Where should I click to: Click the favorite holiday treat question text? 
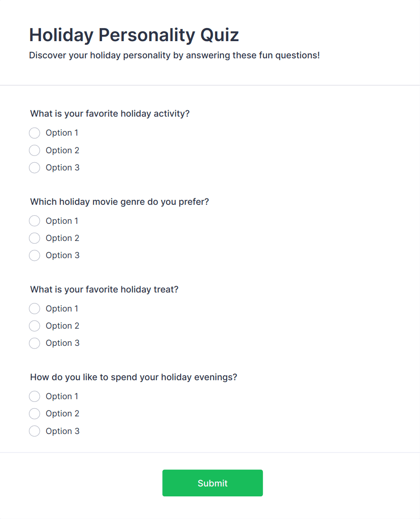[104, 289]
